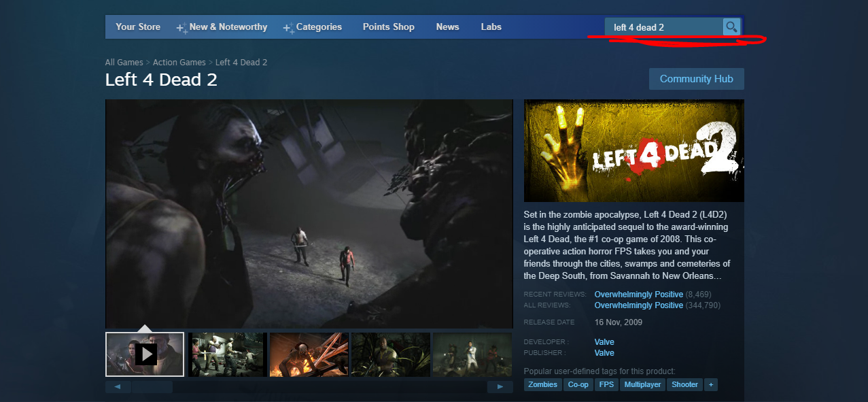Click the Left 4 Dead 2 breadcrumb link

[x=241, y=63]
